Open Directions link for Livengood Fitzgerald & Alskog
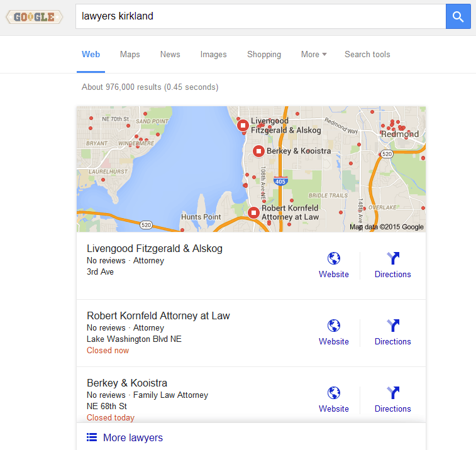The width and height of the screenshot is (476, 450). [x=393, y=274]
